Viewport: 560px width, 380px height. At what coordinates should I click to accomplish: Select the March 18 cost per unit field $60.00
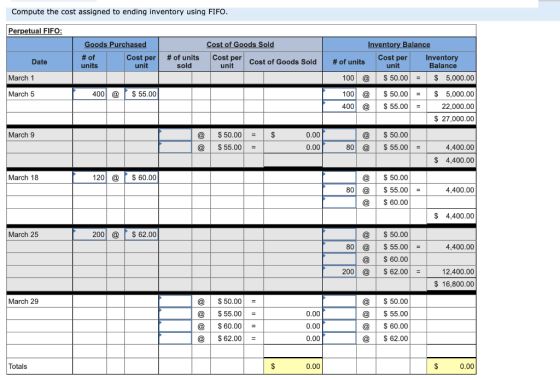(141, 178)
